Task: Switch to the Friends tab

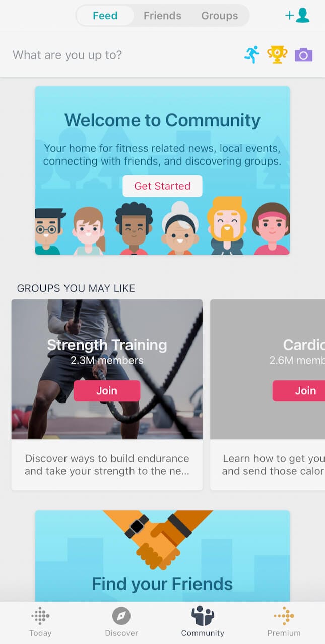Action: tap(162, 16)
